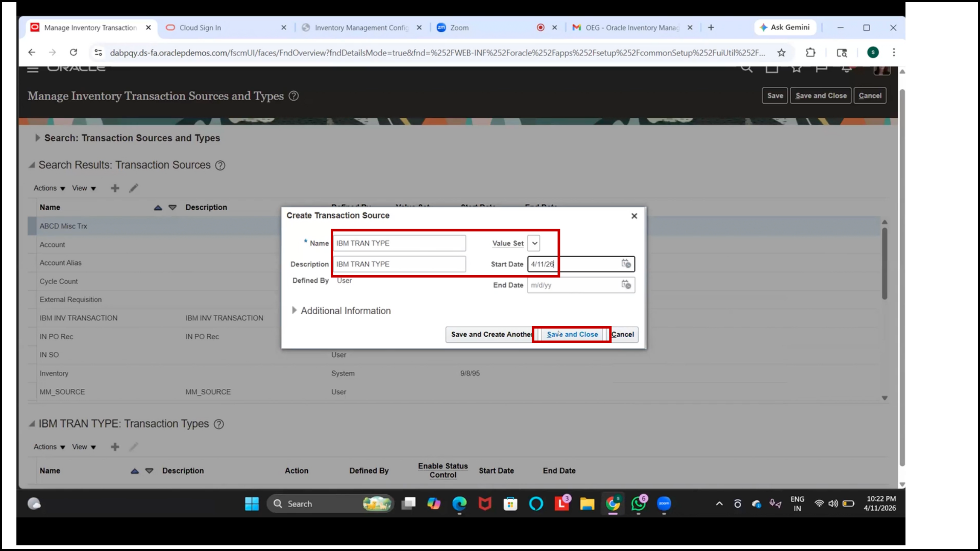Select the MM_SOURCE row
Screen dimensions: 980x551
(454, 392)
